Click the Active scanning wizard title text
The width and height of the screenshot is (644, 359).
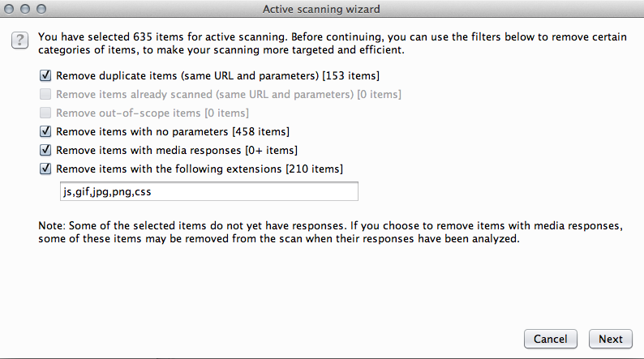click(321, 9)
